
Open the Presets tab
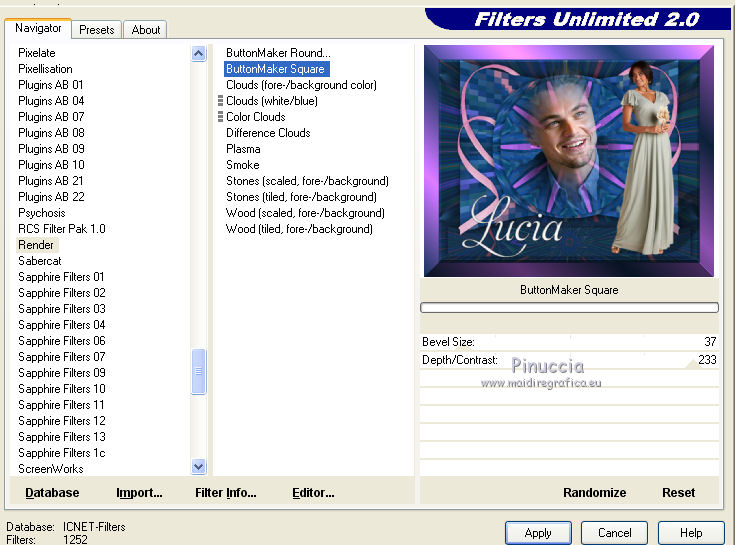click(x=97, y=30)
